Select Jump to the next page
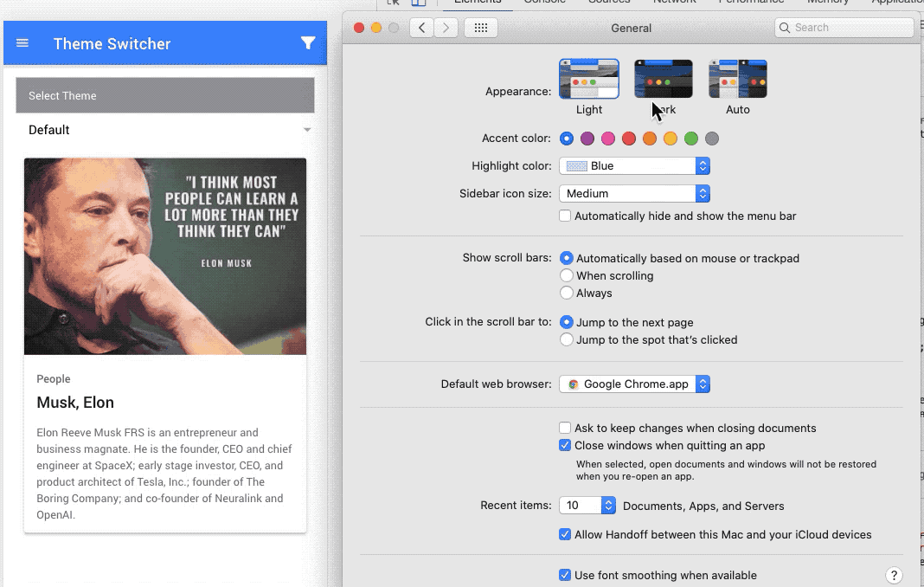This screenshot has height=587, width=924. point(567,322)
